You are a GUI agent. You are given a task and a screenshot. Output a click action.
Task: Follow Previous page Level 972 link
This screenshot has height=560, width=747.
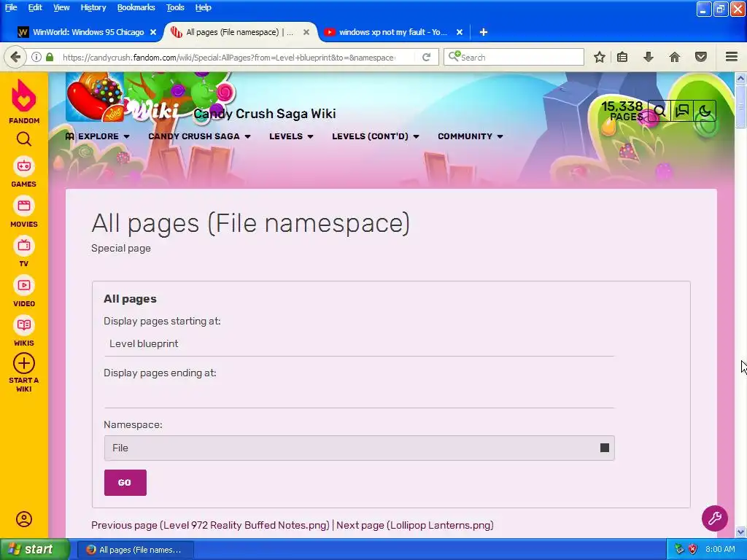click(x=210, y=525)
